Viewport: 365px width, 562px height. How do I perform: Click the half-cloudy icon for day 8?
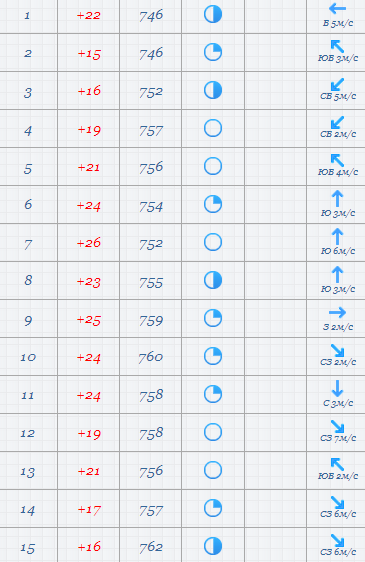[213, 280]
